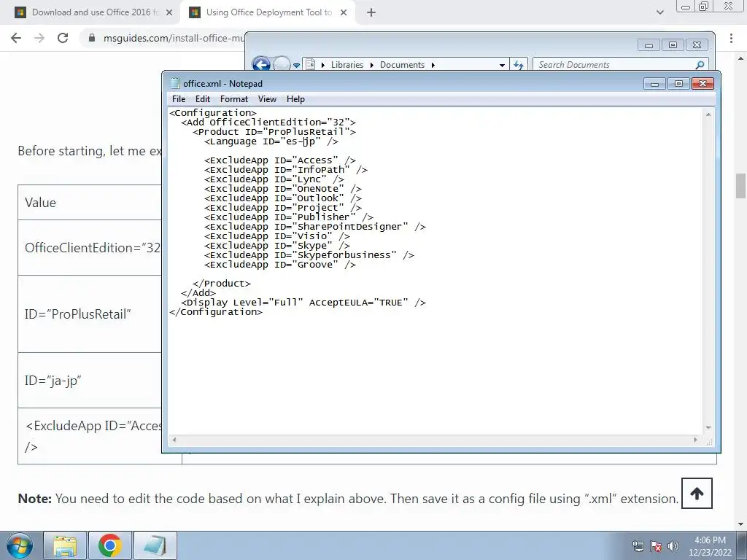Screen dimensions: 747x560
Task: Open the Windows Start menu
Action: point(19,545)
